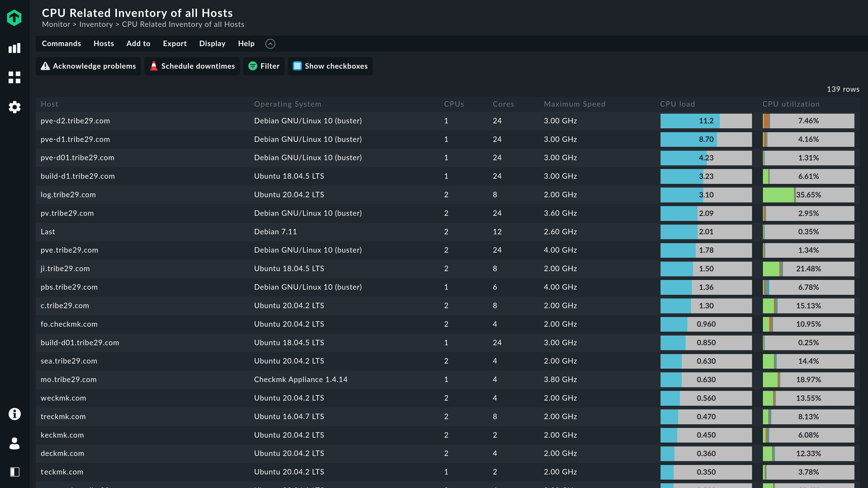Screen dimensions: 868x488
Task: Open host mo.tribe29.com
Action: point(69,380)
